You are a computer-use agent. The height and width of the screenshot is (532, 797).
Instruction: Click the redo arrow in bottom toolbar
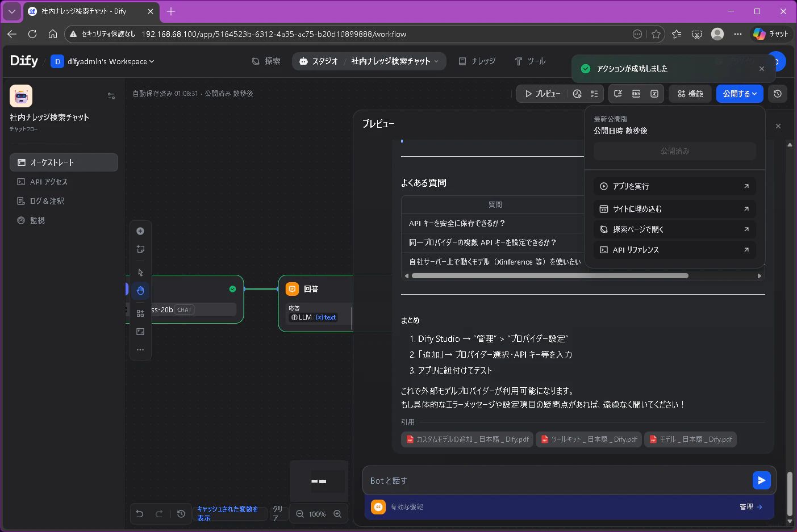(159, 514)
